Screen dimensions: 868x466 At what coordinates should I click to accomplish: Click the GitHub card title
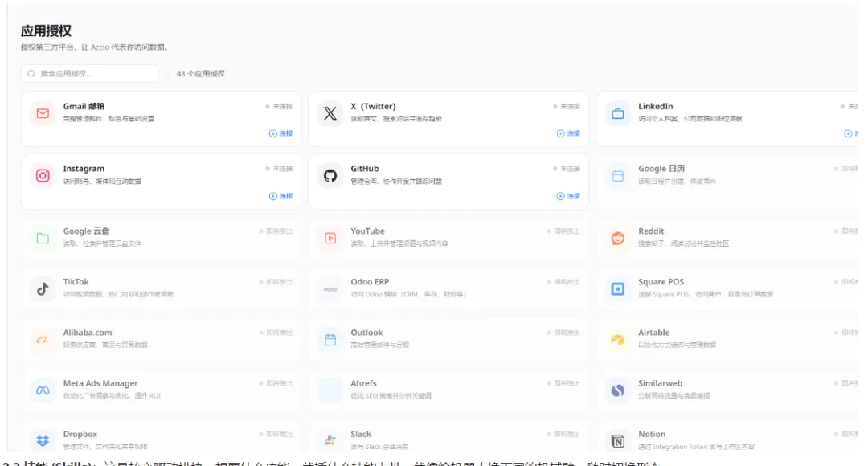(365, 168)
